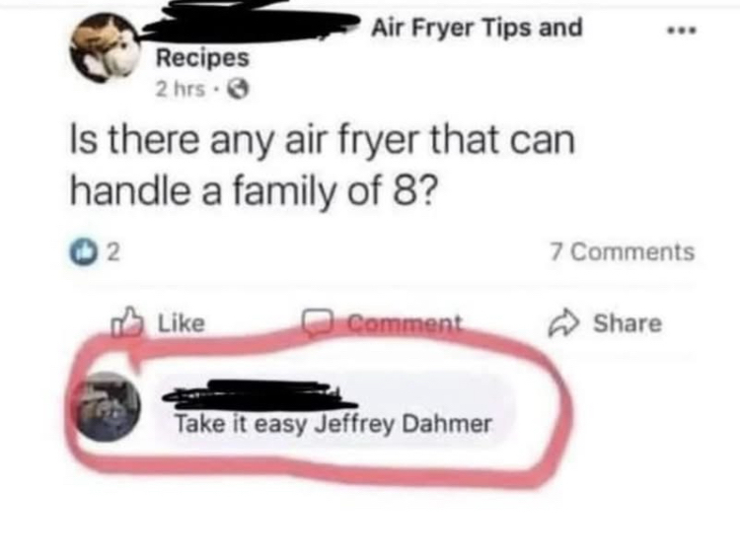The image size is (740, 560).
Task: Click the Recipes part of group name
Action: pos(202,59)
